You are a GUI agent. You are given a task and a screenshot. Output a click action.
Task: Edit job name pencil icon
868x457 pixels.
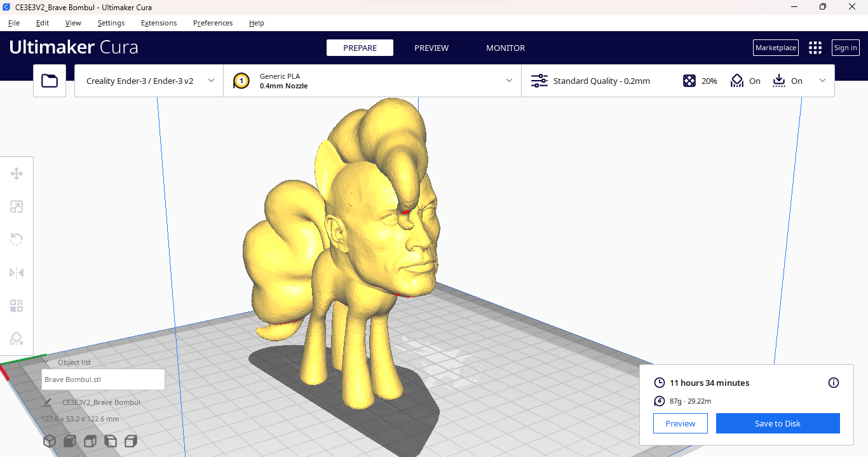[x=47, y=402]
